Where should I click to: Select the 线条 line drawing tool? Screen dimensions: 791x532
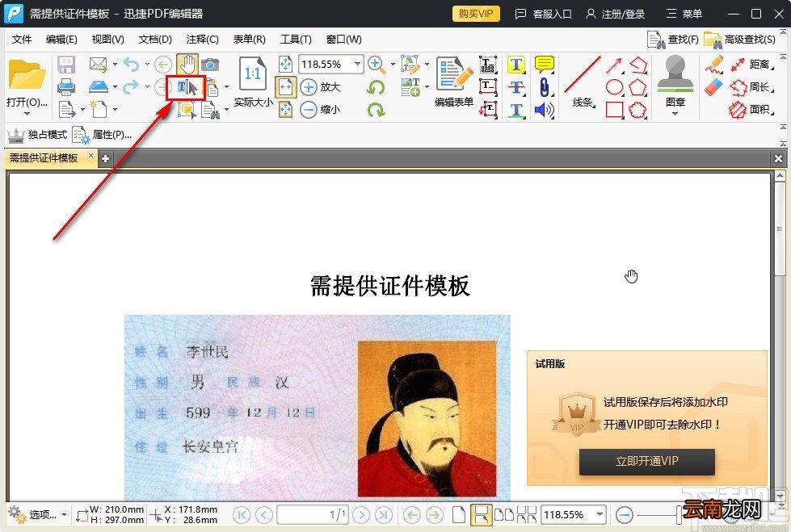[583, 82]
